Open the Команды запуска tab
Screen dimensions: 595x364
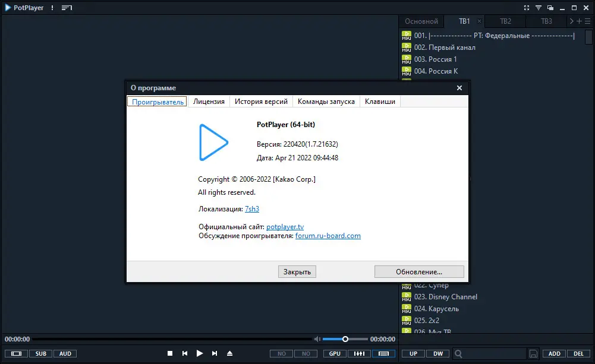tap(326, 102)
